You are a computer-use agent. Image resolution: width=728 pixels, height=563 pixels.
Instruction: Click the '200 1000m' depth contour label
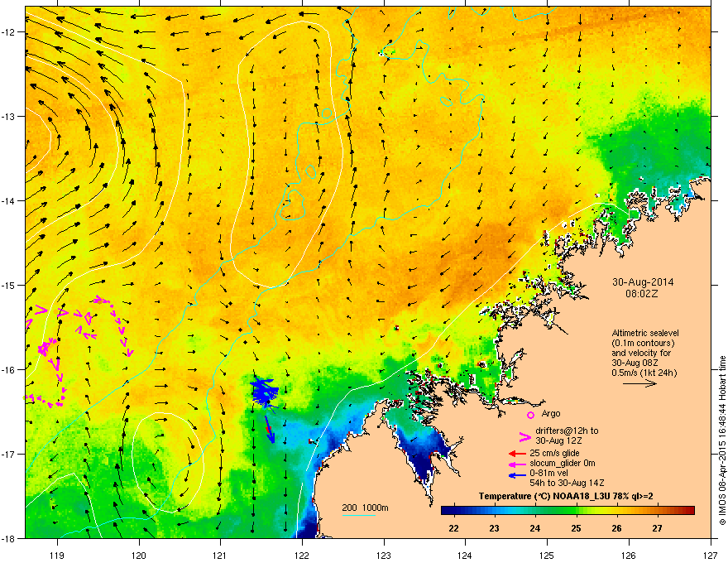click(x=365, y=508)
